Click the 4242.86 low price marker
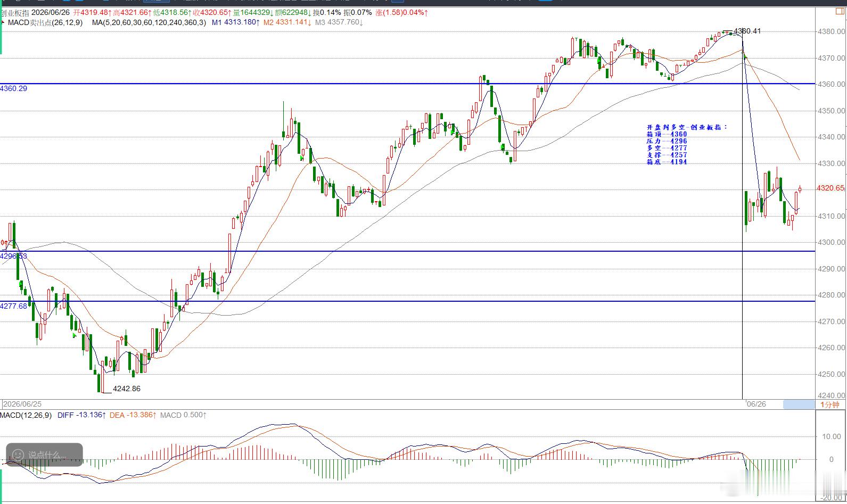Viewport: 847px width, 504px height. click(127, 389)
